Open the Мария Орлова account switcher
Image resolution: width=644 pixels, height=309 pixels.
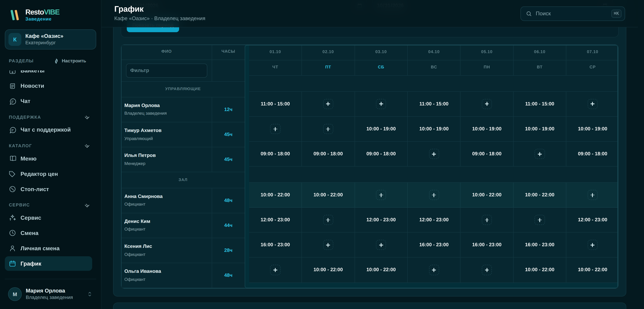click(50, 294)
